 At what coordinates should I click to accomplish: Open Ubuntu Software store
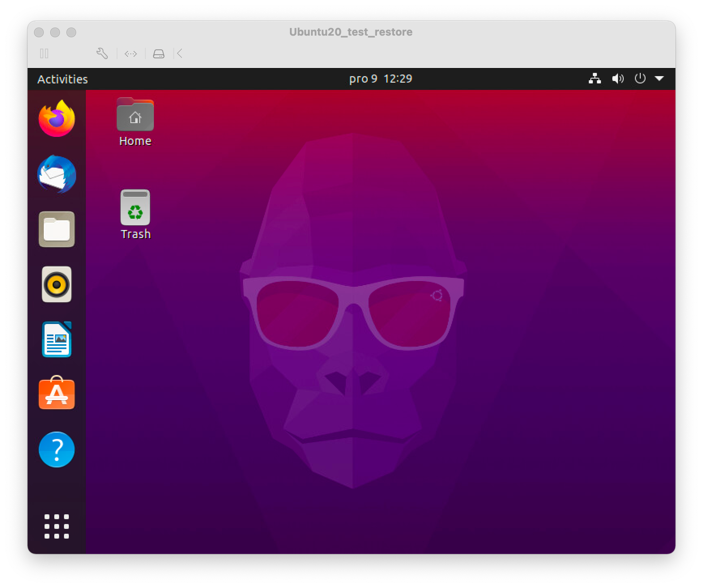pos(57,393)
